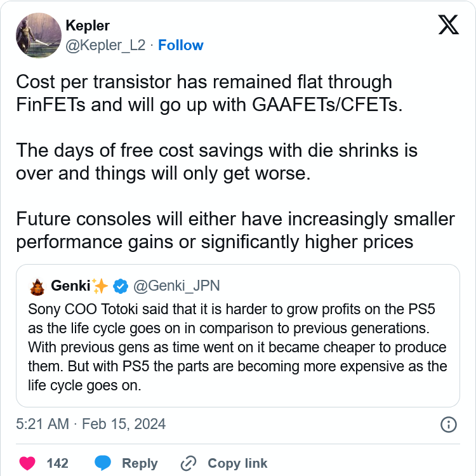Click the chain link copy icon
The image size is (476, 476).
pos(188,463)
